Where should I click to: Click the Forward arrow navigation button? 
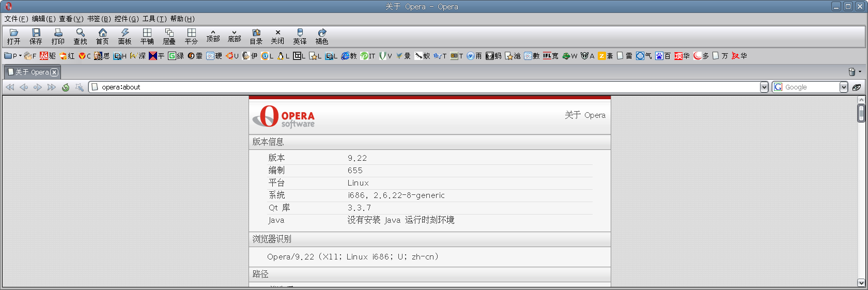[38, 87]
